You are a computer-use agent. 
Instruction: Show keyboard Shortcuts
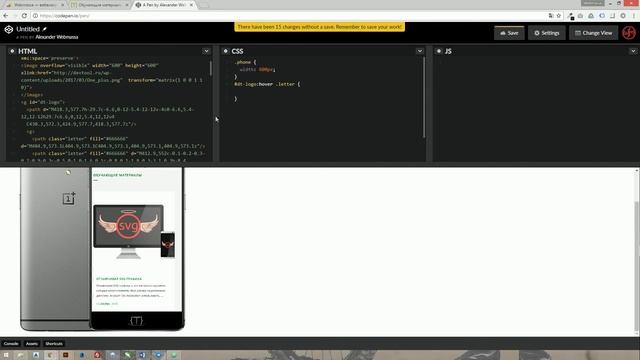(x=54, y=344)
